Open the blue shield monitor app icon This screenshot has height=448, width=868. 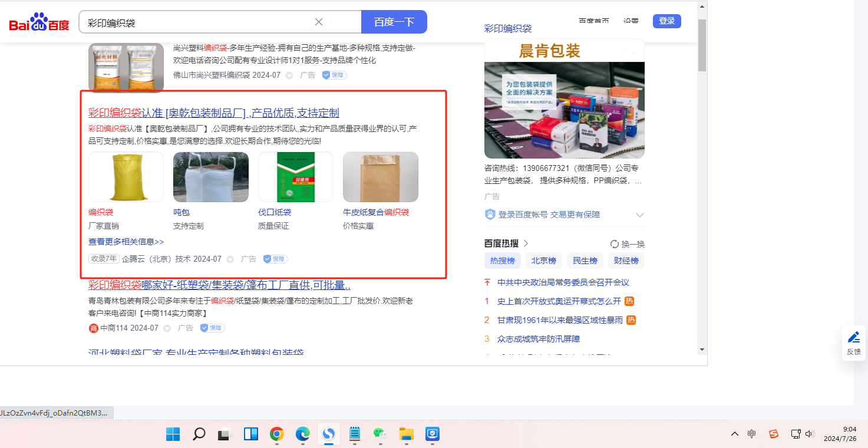pyautogui.click(x=433, y=434)
